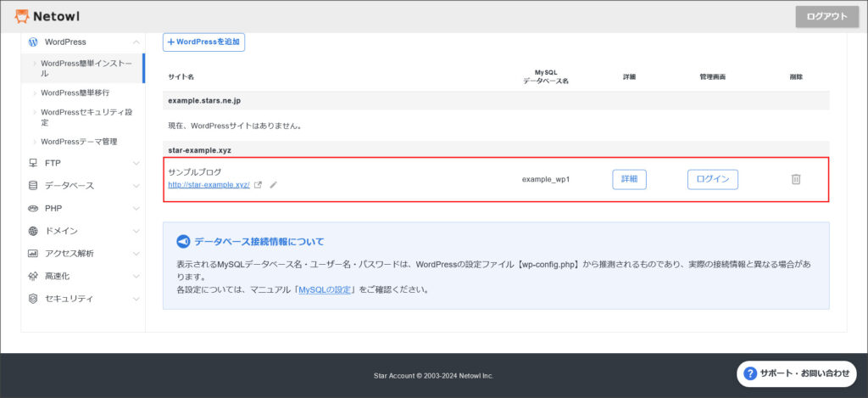Edit サンプルブログ site with pencil icon
This screenshot has width=868, height=398.
pyautogui.click(x=273, y=185)
